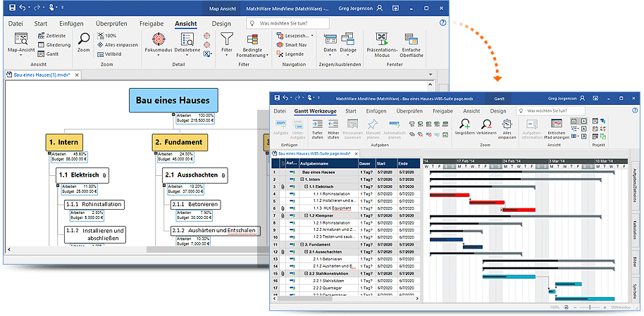644x316 pixels.
Task: Open Design tab in map window
Action: (x=221, y=23)
